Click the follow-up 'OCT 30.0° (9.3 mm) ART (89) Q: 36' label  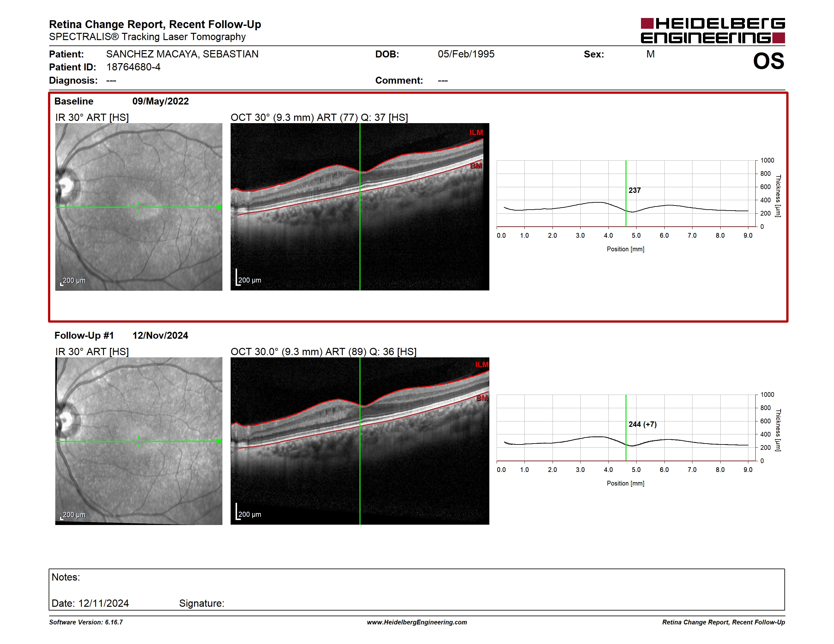pos(323,352)
